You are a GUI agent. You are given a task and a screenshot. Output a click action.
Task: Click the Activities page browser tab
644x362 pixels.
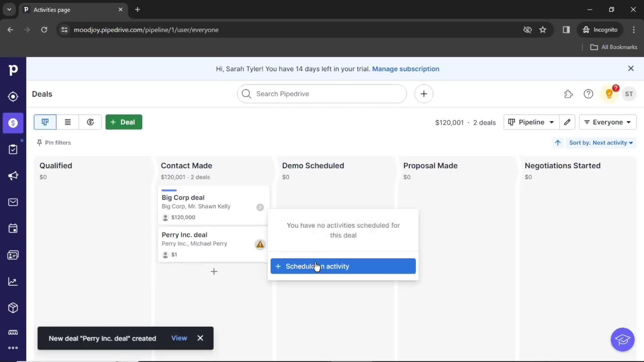(x=73, y=9)
